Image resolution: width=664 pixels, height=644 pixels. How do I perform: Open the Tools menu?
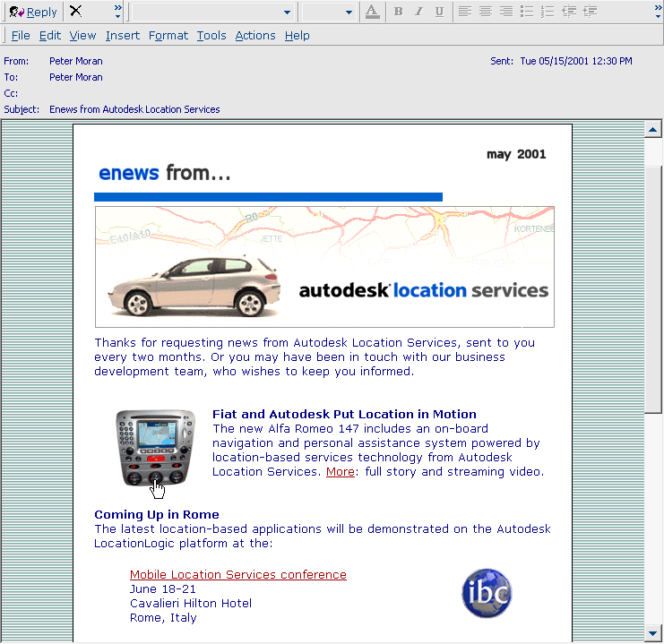211,36
